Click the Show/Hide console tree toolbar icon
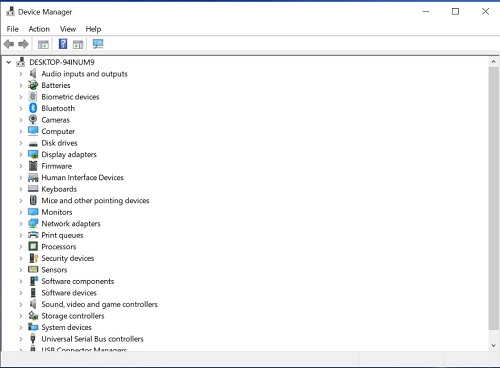 pos(43,44)
